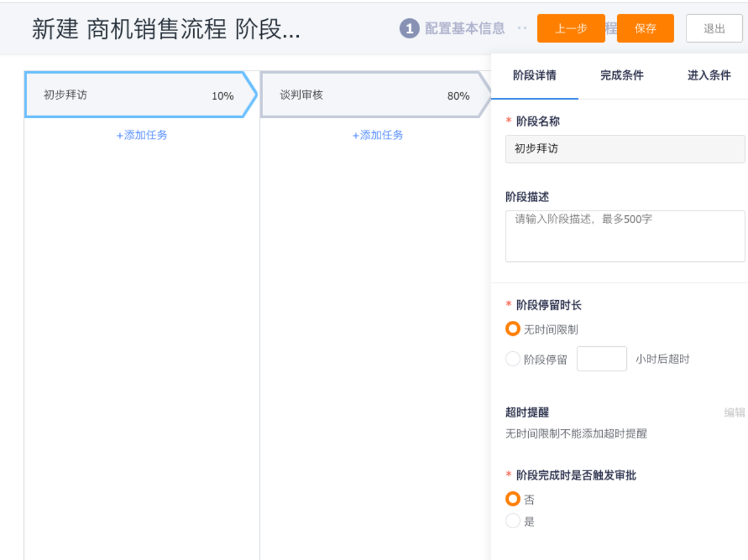Select 否 for approval trigger
The width and height of the screenshot is (748, 560).
513,499
